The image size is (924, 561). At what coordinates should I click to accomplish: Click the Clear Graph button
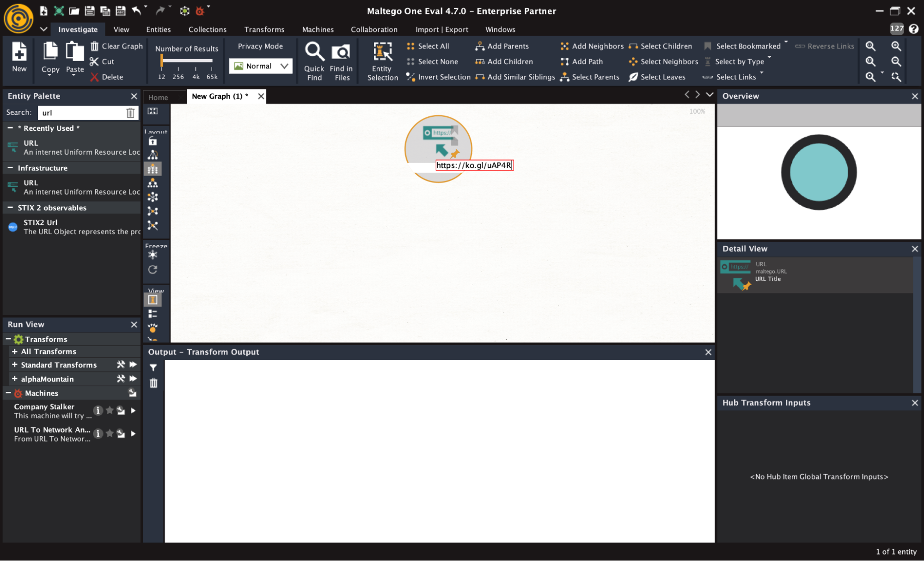(x=116, y=46)
